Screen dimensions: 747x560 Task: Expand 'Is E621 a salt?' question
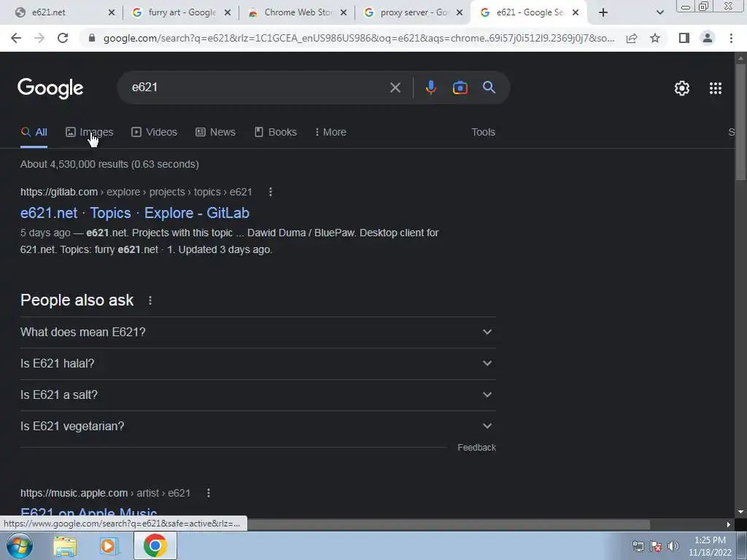tap(258, 394)
